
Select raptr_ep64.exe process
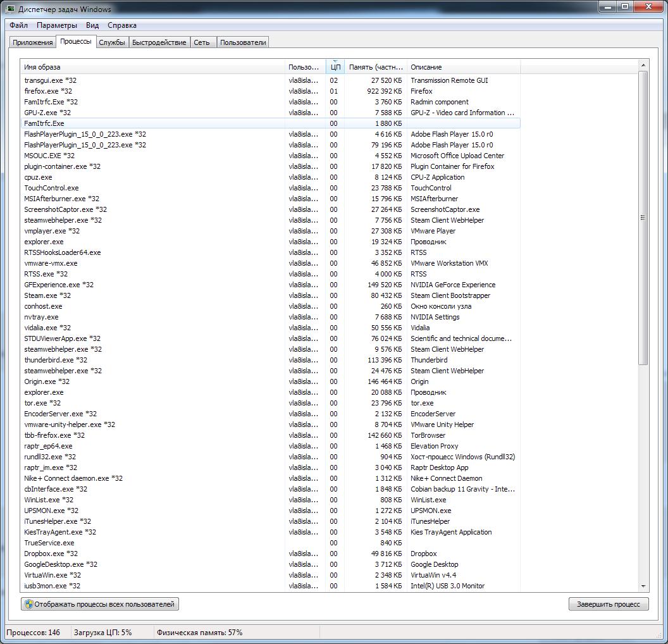click(271, 446)
